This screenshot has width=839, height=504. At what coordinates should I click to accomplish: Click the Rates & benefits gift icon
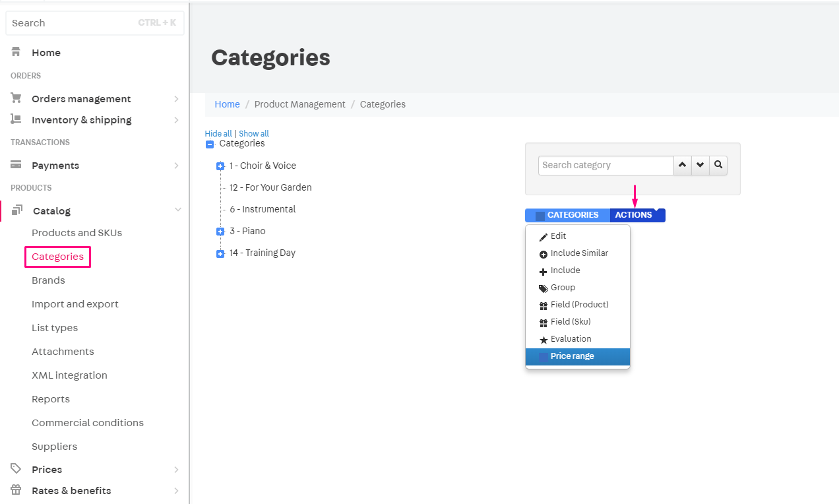tap(16, 490)
